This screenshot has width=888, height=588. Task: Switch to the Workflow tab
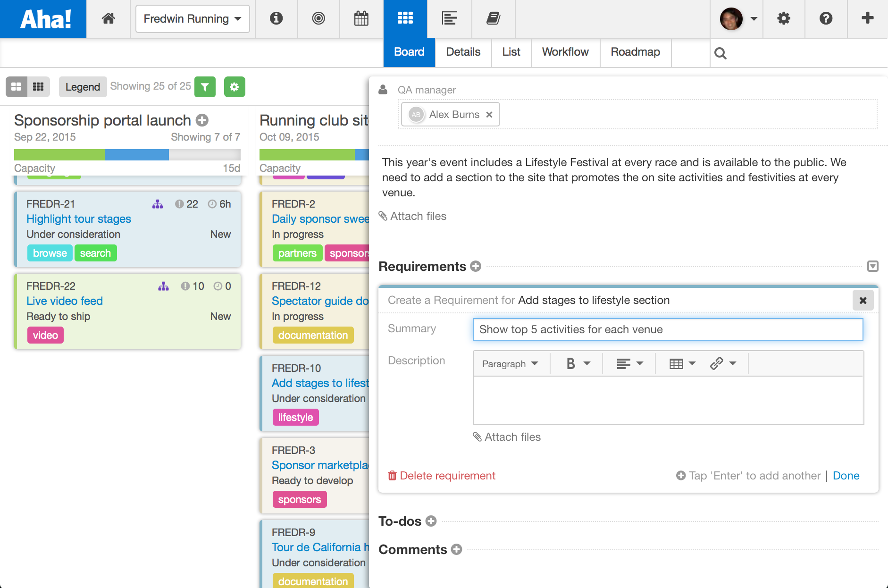pos(565,52)
